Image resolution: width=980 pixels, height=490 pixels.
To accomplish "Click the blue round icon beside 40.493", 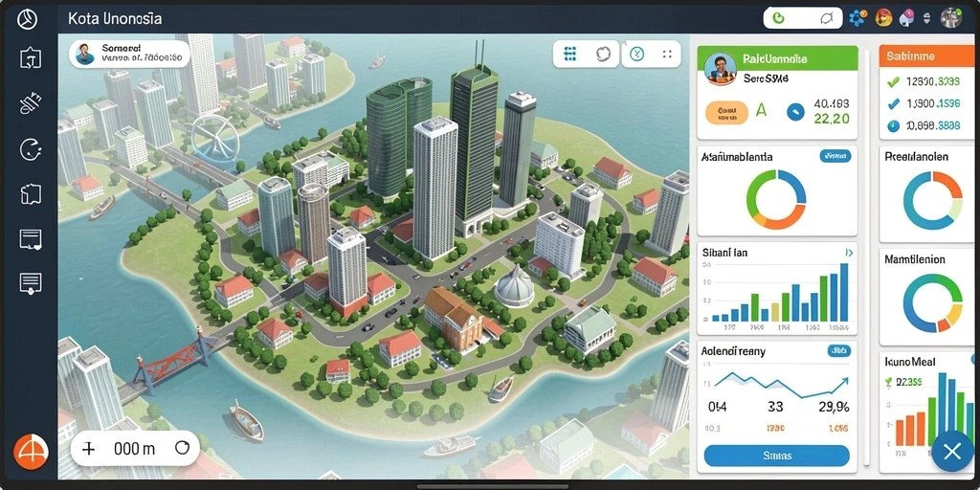I will pos(795,112).
